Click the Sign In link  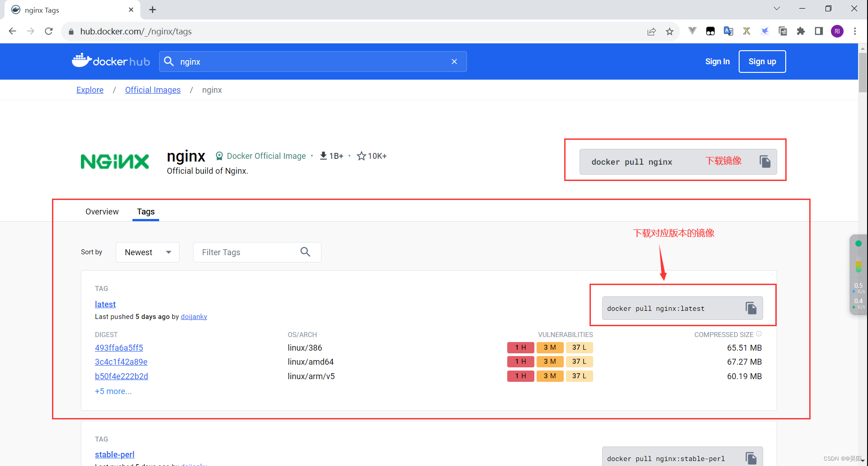pyautogui.click(x=717, y=62)
